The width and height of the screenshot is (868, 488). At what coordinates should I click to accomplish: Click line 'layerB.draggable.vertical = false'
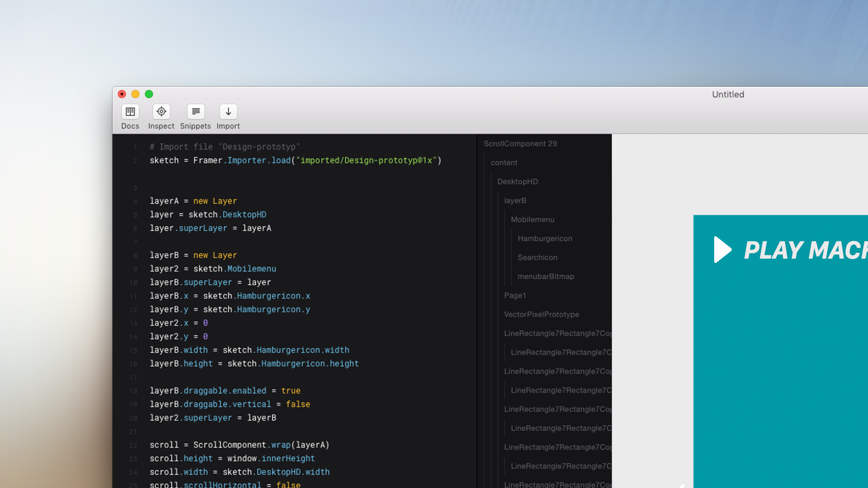pyautogui.click(x=230, y=404)
